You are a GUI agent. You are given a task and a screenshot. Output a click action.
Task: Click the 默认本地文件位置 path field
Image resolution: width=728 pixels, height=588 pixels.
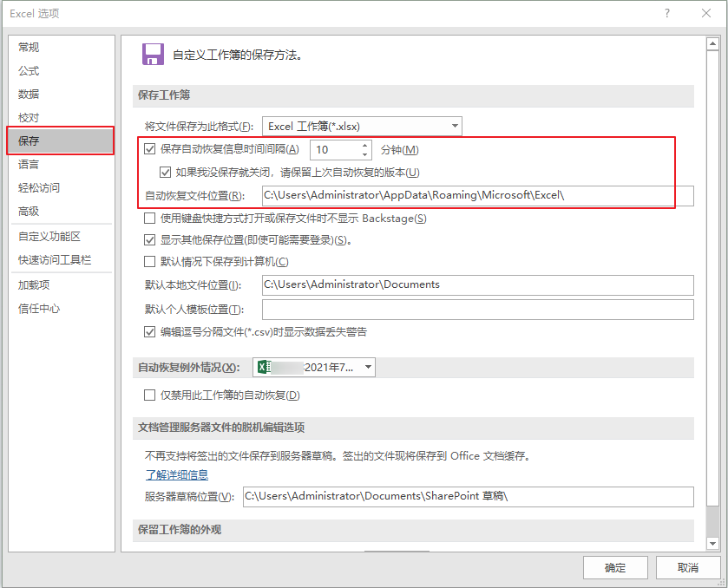coord(478,285)
